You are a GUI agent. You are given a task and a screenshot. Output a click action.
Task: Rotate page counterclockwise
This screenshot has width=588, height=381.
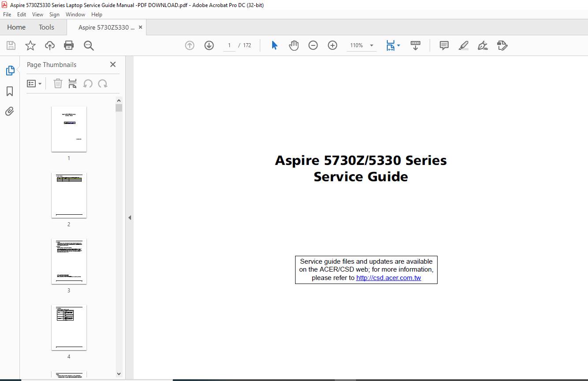click(x=88, y=83)
